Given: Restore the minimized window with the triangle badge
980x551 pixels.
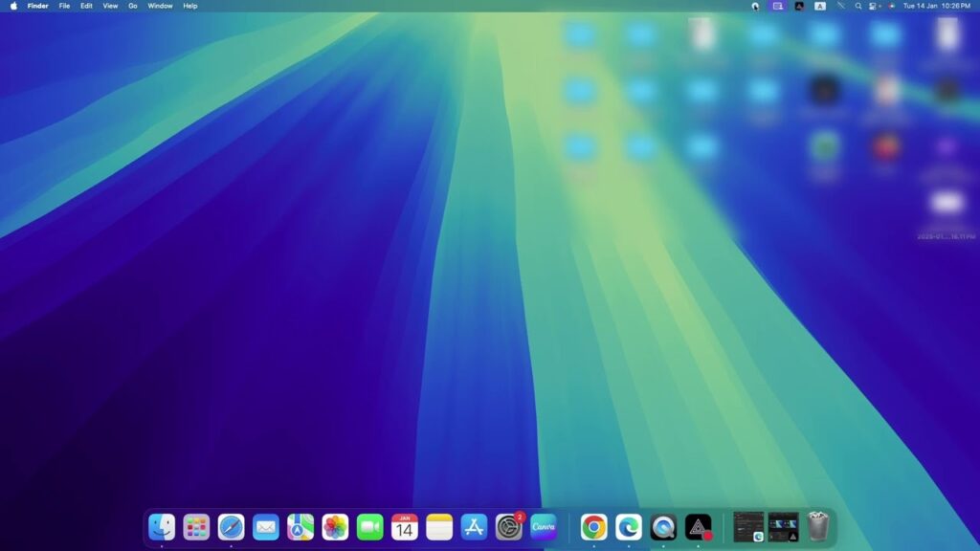Looking at the screenshot, I should (783, 527).
